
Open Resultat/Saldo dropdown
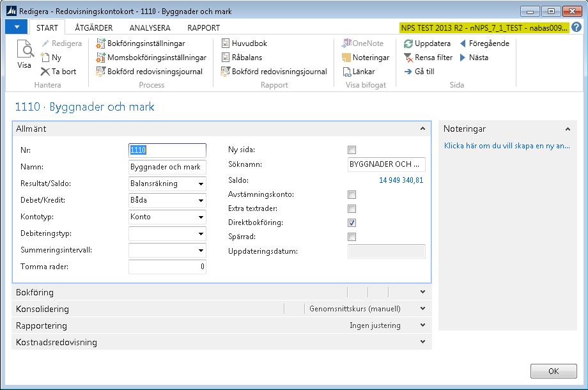click(x=201, y=183)
